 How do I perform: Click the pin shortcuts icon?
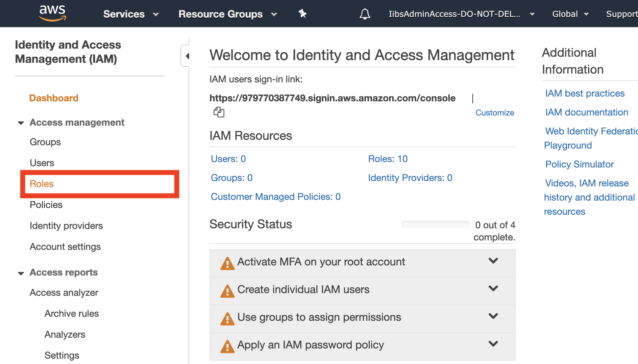pyautogui.click(x=302, y=14)
